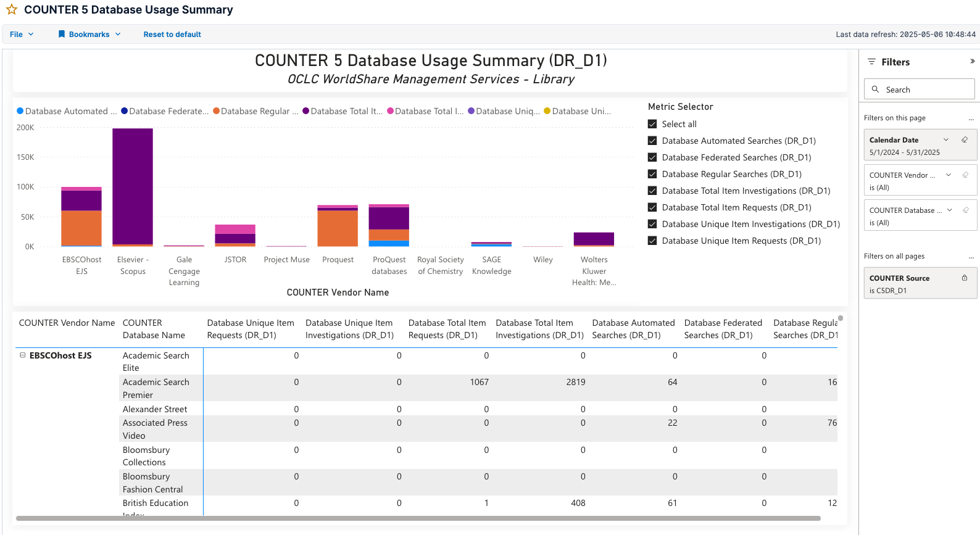Screen dimensions: 980x535
Task: Click the favorite star icon beside report title
Action: (12, 9)
